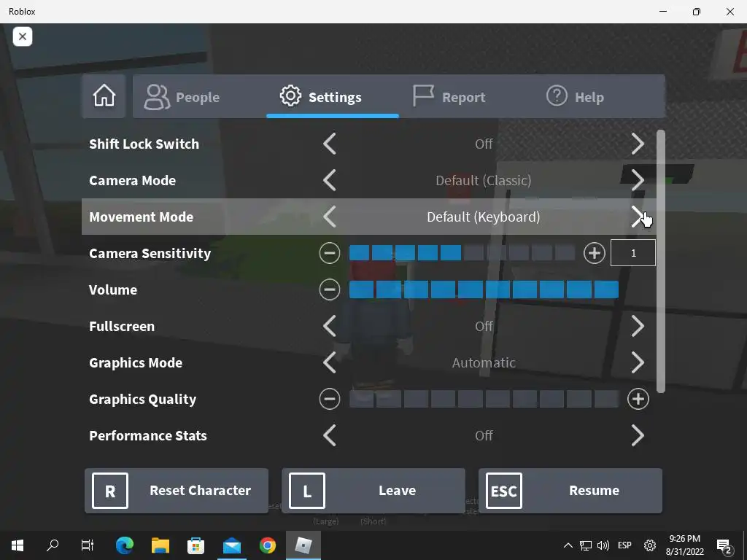
Task: Open Task View on the taskbar
Action: (88, 545)
